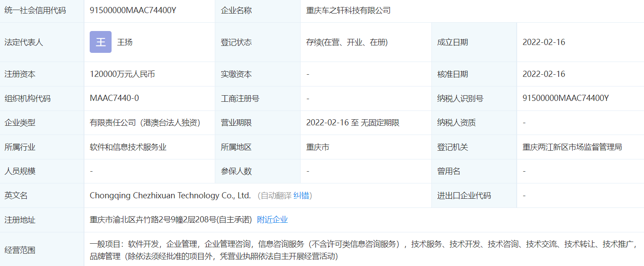Open 附近企业 link next to registered address
644x266 pixels.
[273, 220]
